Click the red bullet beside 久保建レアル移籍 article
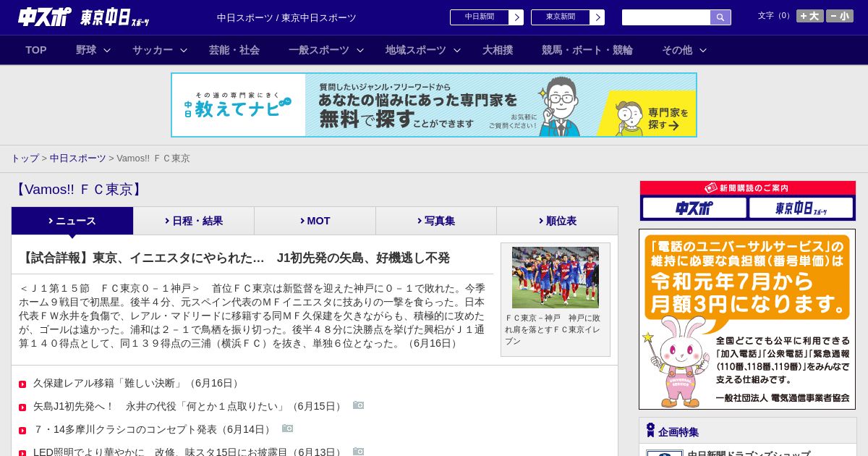Image resolution: width=868 pixels, height=456 pixels. [22, 384]
